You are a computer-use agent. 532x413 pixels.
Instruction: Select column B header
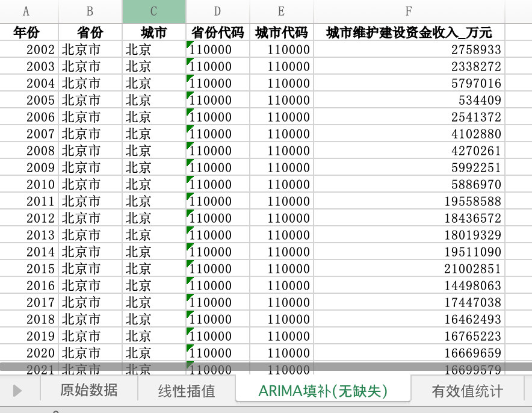90,11
